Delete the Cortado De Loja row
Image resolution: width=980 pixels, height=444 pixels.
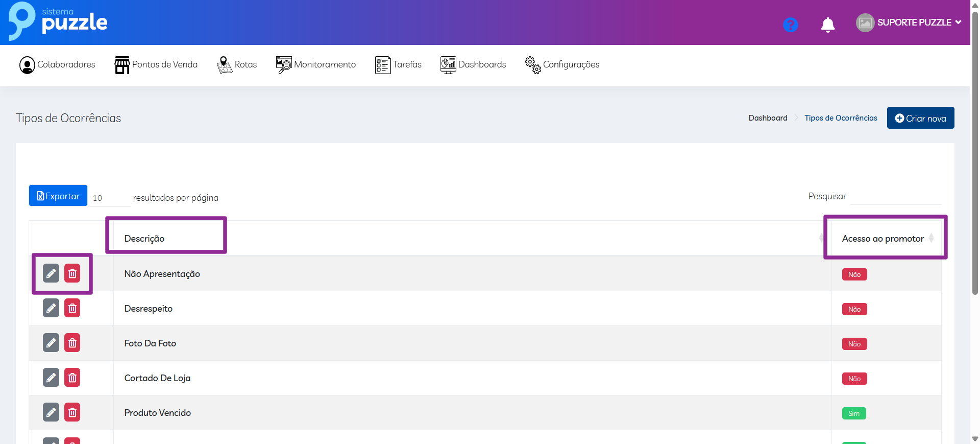point(72,378)
